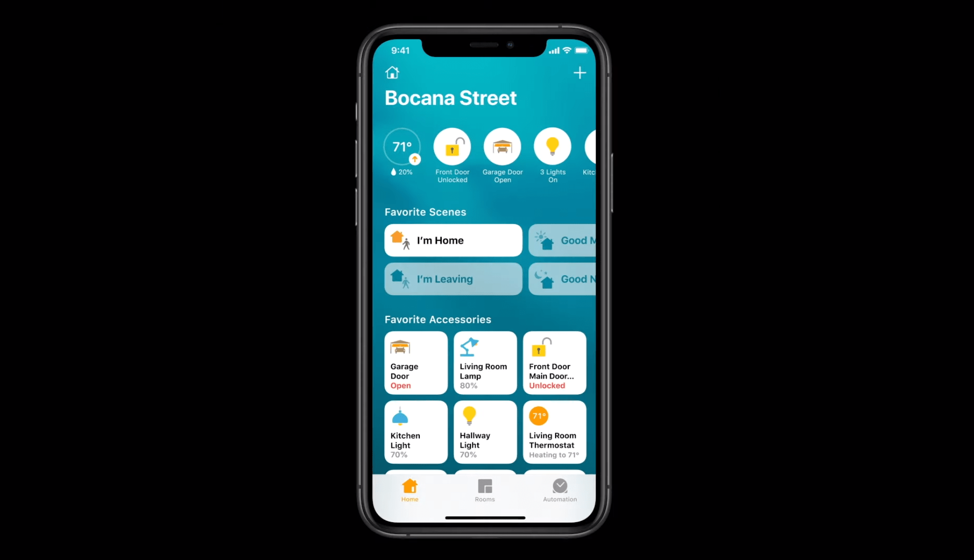The height and width of the screenshot is (560, 974).
Task: Switch to the Rooms tab
Action: click(485, 490)
